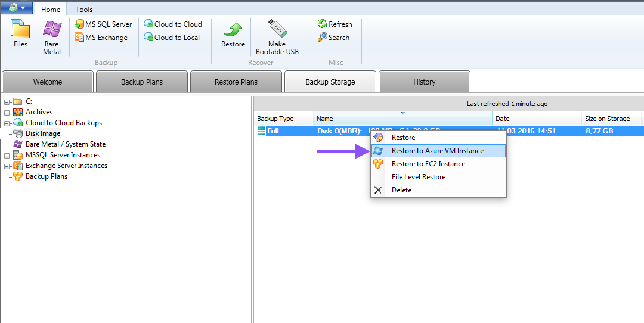
Task: Open the Restore Plans tab
Action: 236,82
